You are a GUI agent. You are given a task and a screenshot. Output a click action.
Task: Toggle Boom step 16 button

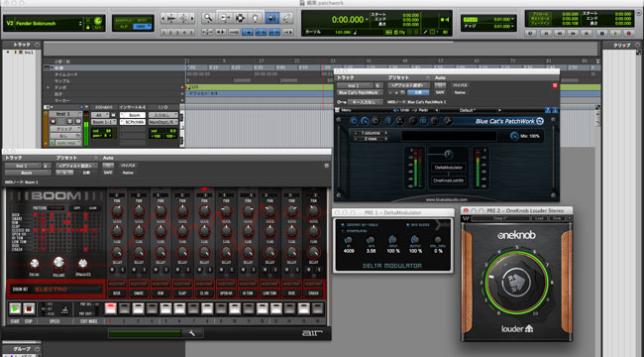coord(317,308)
